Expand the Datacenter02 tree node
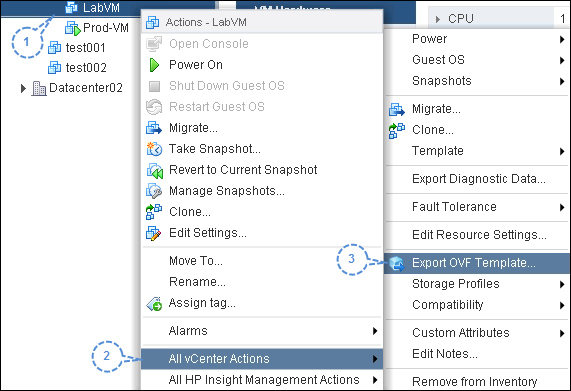This screenshot has height=391, width=571. tap(23, 88)
